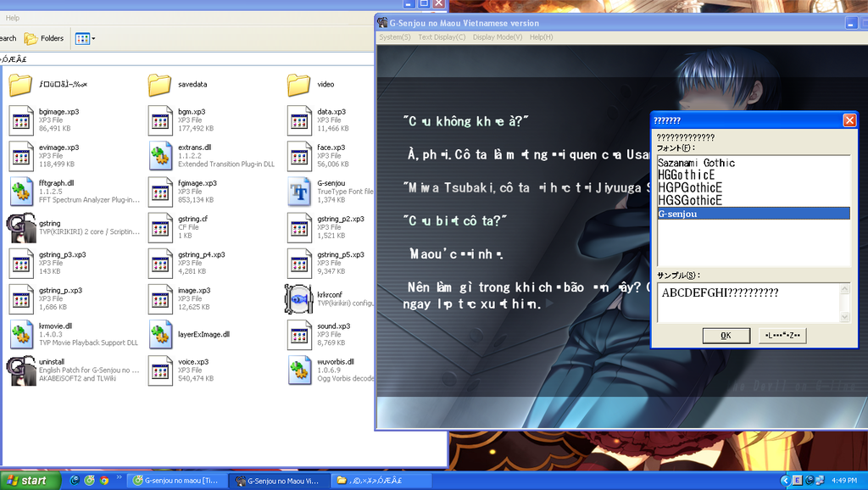Switch to G-senjou no maou browser taskbar item
Screen dimensions: 868x490
pyautogui.click(x=176, y=481)
